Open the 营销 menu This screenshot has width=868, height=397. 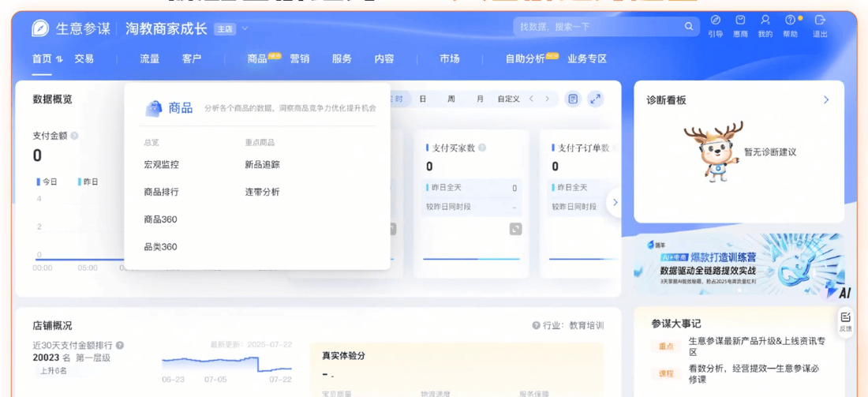300,59
